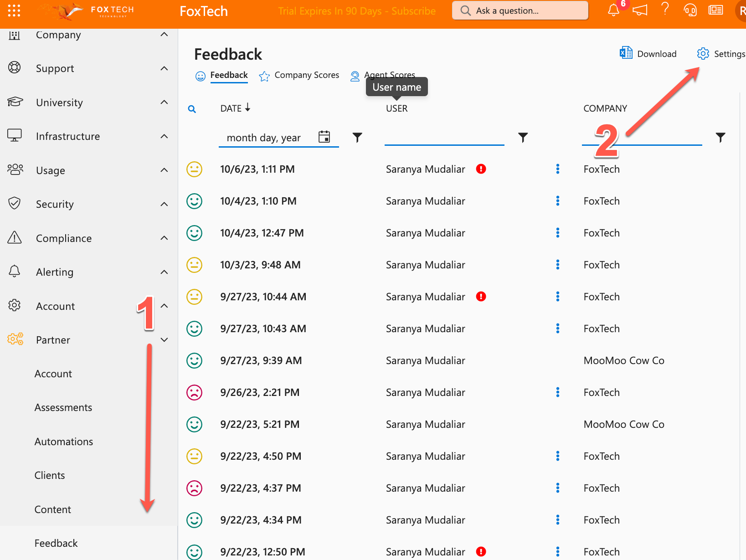Click the table search magnifier icon
746x560 pixels.
[x=192, y=109]
